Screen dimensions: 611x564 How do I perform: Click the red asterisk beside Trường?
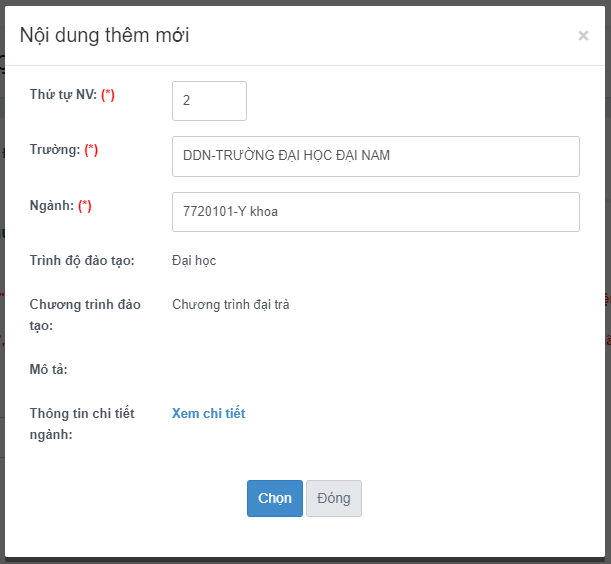(x=91, y=150)
